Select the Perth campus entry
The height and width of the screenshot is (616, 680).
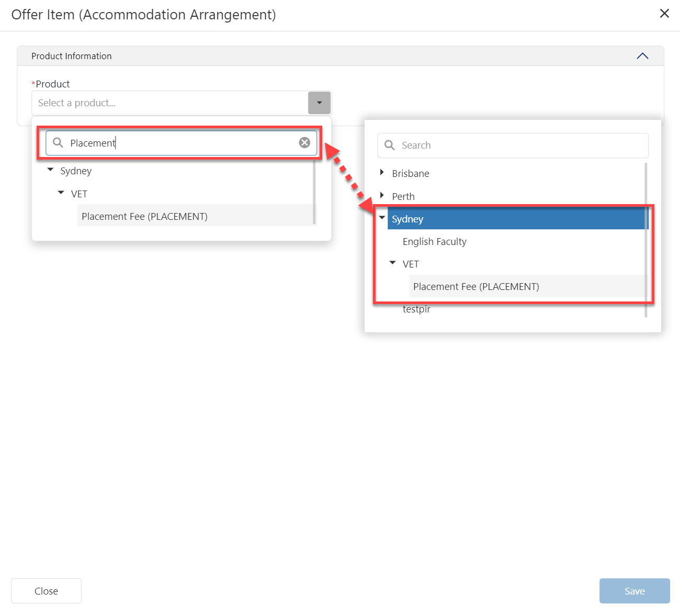pyautogui.click(x=403, y=197)
